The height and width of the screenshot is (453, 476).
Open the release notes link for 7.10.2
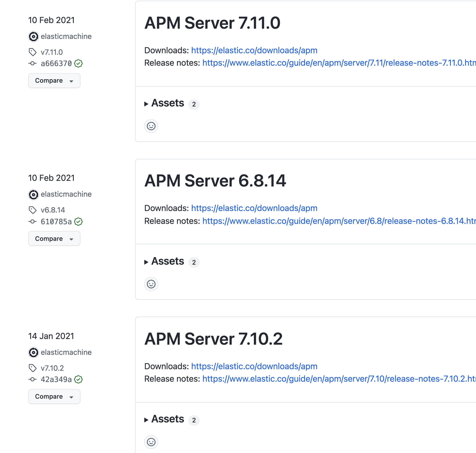tap(338, 379)
